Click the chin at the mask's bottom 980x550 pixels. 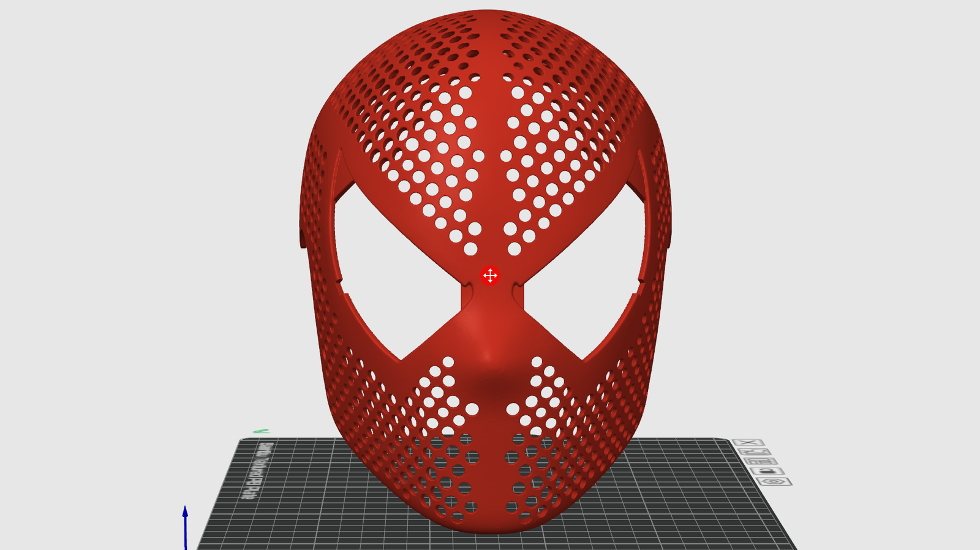pyautogui.click(x=490, y=524)
